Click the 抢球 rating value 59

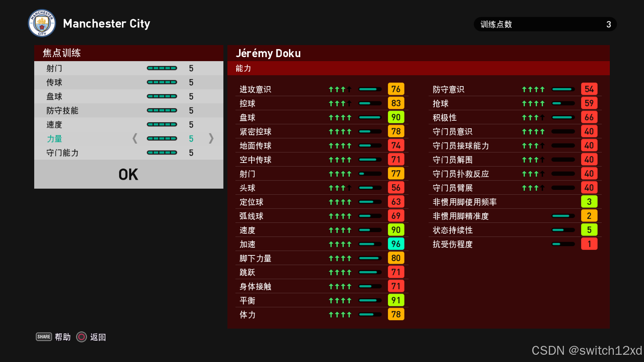point(589,103)
